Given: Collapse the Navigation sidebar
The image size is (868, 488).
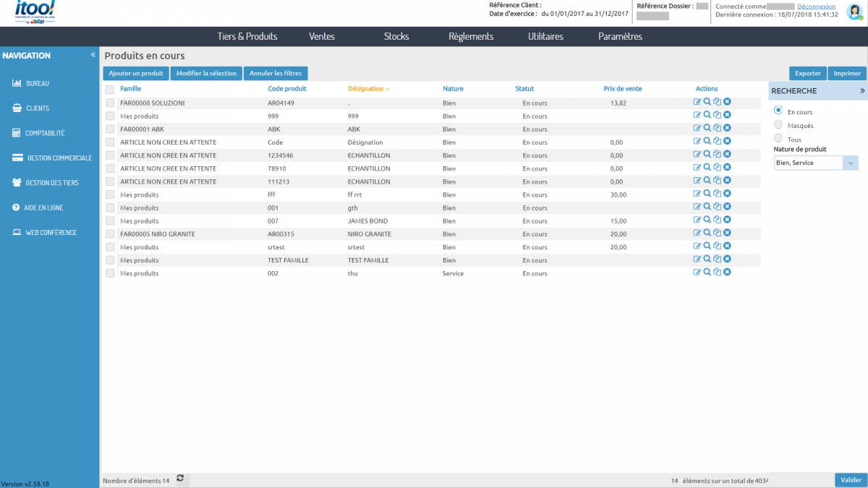Looking at the screenshot, I should (x=93, y=56).
